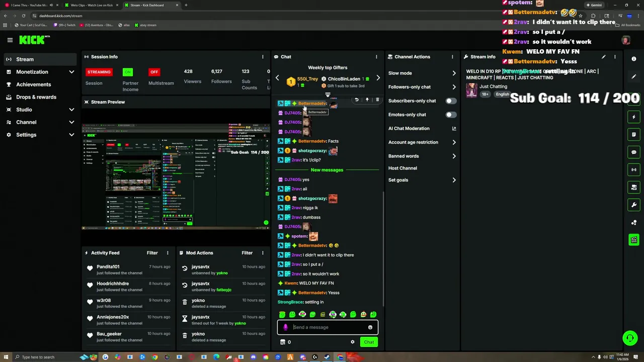Open AI Chat Moderation link

[422, 128]
